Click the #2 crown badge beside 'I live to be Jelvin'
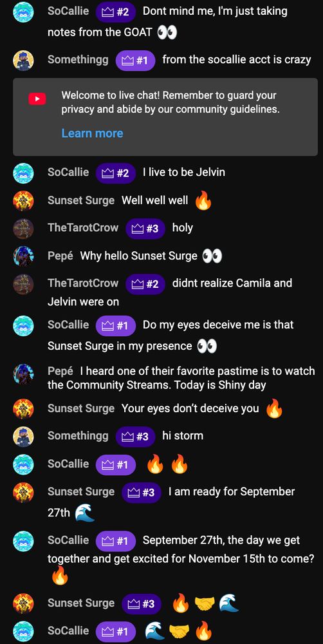Viewport: 323px width, 644px height. [116, 173]
